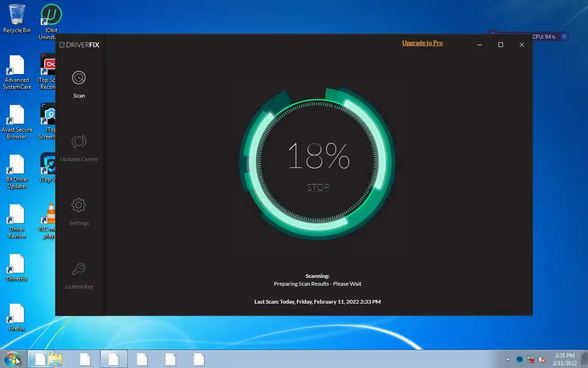Viewport: 588px width, 368px height.
Task: Open the Recycle Bin desktop icon
Action: pyautogui.click(x=17, y=19)
